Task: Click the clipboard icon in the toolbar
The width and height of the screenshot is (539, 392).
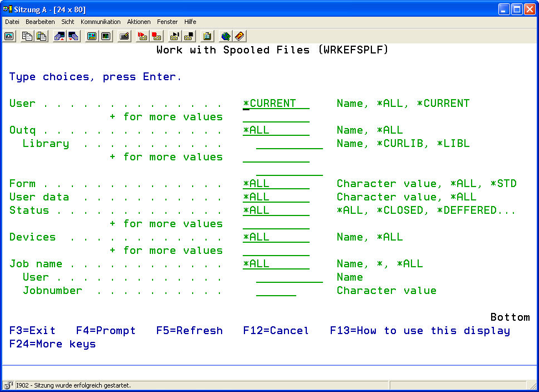Action: coord(207,36)
